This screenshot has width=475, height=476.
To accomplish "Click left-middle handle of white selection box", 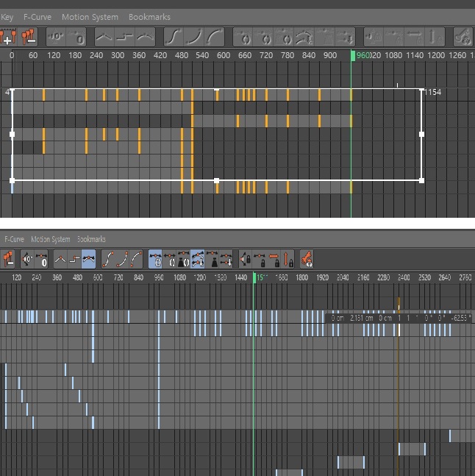I will point(12,134).
